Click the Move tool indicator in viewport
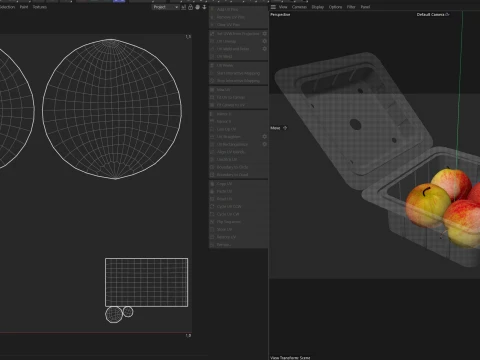480x360 pixels. pyautogui.click(x=278, y=128)
